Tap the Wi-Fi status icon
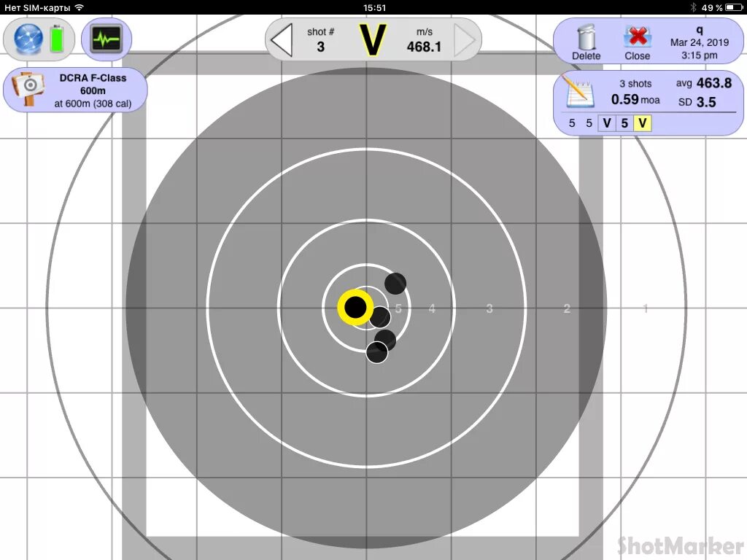747x560 pixels. (x=79, y=7)
